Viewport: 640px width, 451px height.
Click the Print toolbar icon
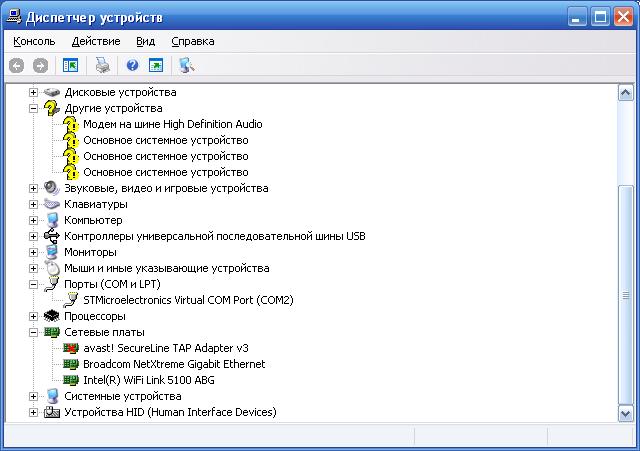(x=102, y=66)
